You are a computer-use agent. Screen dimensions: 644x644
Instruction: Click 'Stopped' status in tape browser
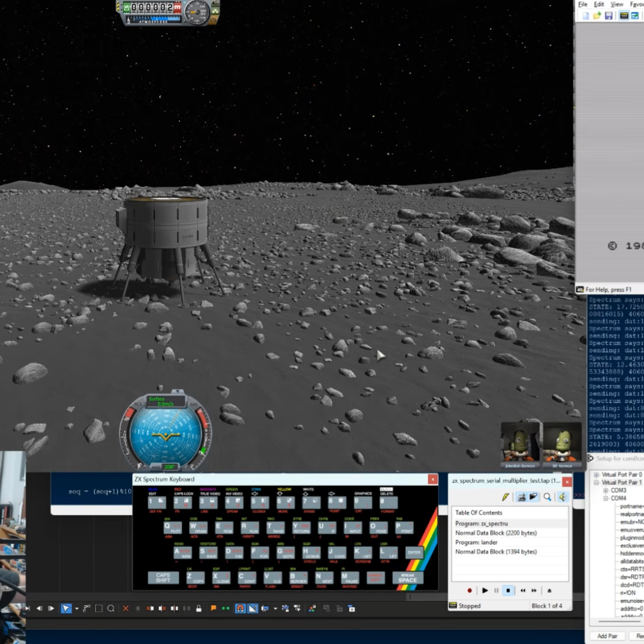[469, 606]
